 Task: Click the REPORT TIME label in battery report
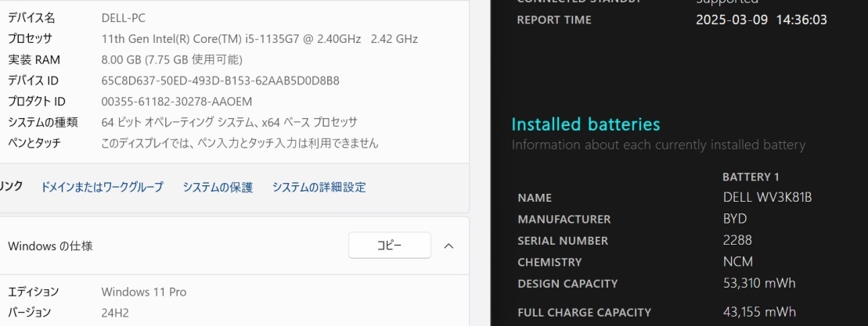(554, 20)
